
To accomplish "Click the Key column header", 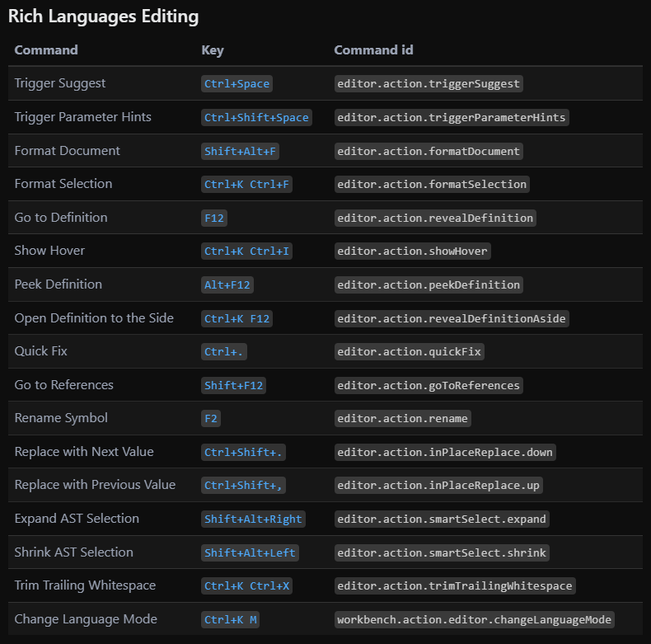I will (x=213, y=50).
